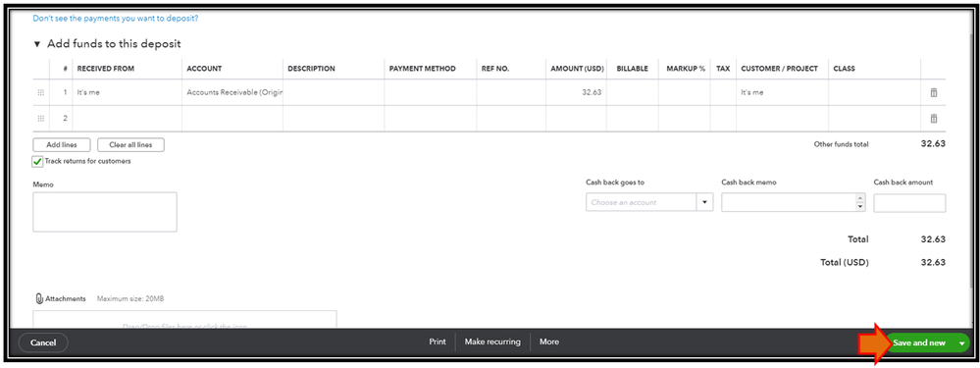The image size is (980, 368).
Task: Click the Account cell in row 2
Action: coord(232,119)
